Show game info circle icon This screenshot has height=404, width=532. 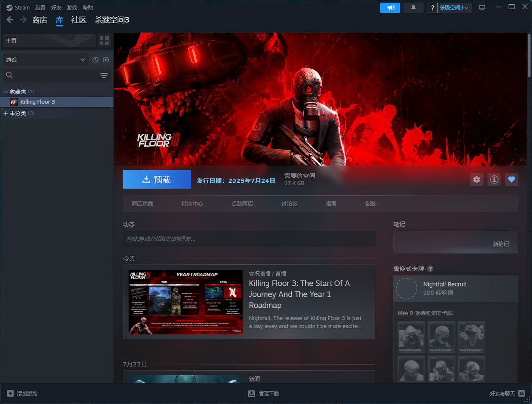[x=494, y=179]
